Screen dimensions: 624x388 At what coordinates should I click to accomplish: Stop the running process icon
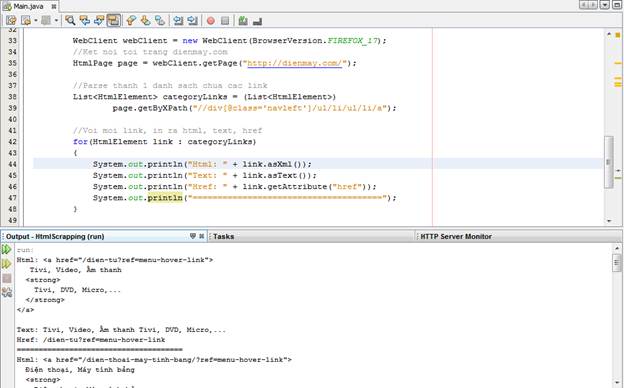pos(7,278)
